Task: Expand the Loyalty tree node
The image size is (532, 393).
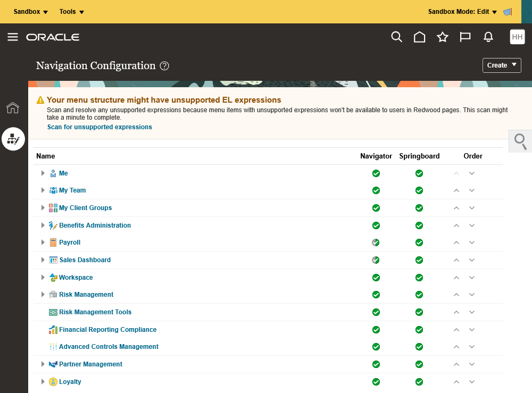Action: click(x=43, y=382)
